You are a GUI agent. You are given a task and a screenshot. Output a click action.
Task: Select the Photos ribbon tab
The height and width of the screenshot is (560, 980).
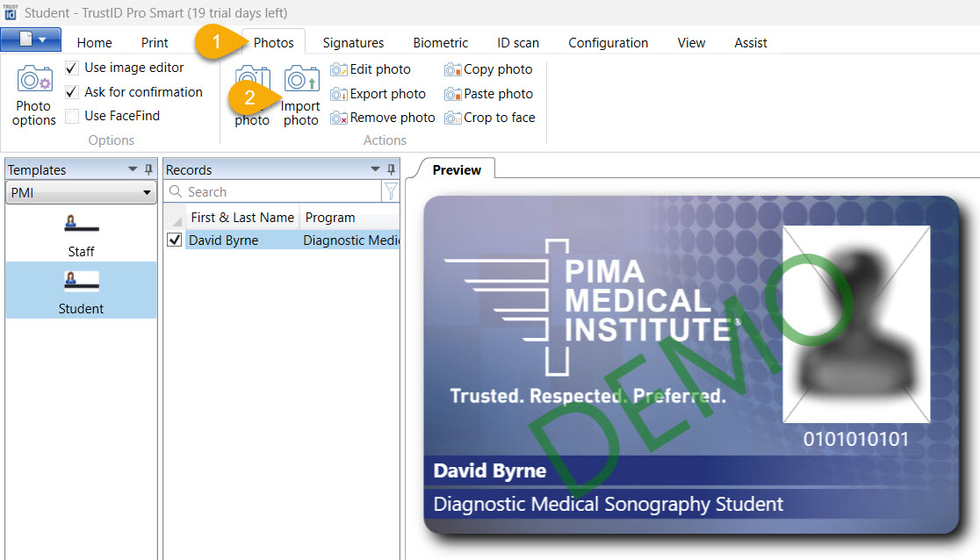(x=274, y=42)
